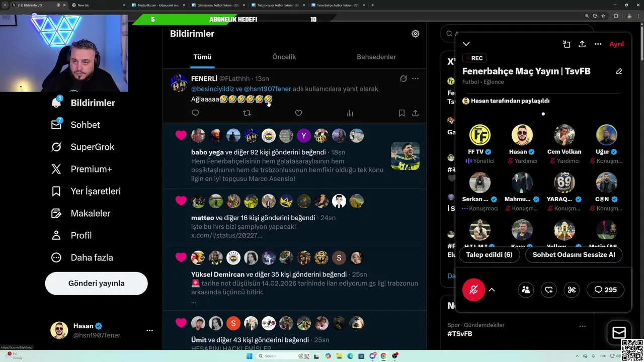Viewport: 644px width, 362px height.
Task: Open Talep edildi (6) requests
Action: point(489,254)
